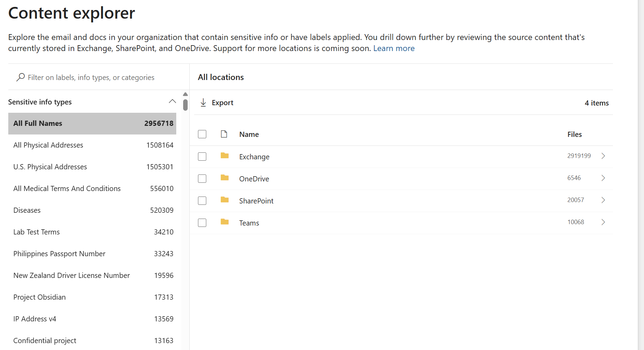Viewport: 644px width, 350px height.
Task: Click the Exchange folder icon
Action: coord(225,156)
